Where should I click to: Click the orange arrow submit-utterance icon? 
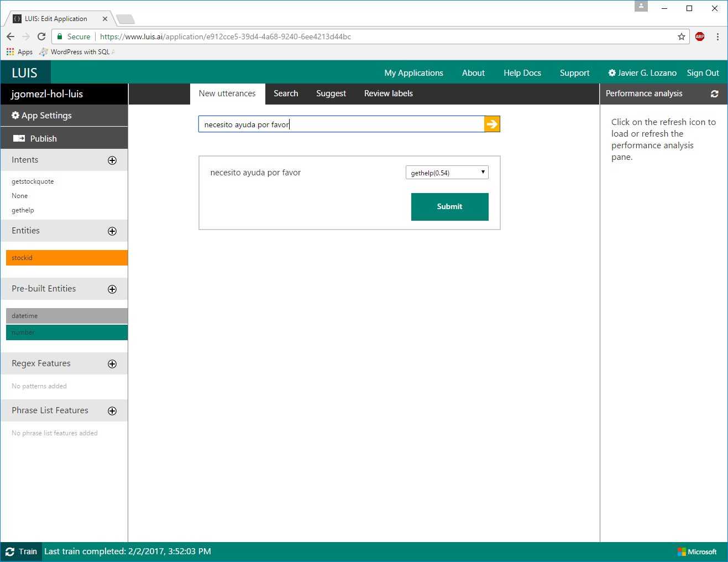tap(492, 124)
